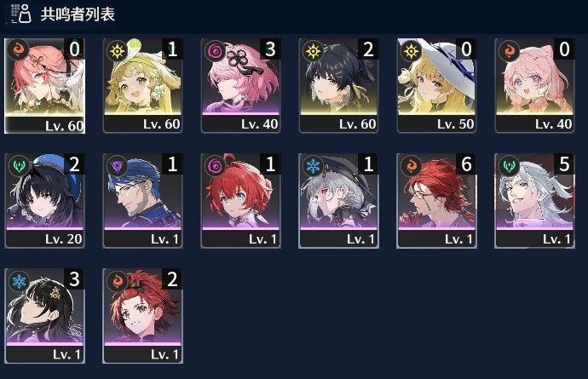This screenshot has height=379, width=588.
Task: Click havoc icon on red-haired girl card
Action: (x=216, y=165)
